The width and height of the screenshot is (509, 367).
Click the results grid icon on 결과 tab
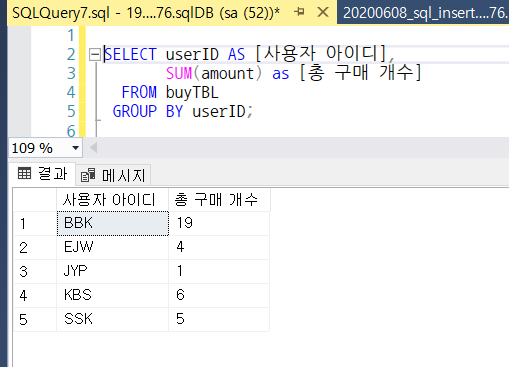click(x=24, y=173)
